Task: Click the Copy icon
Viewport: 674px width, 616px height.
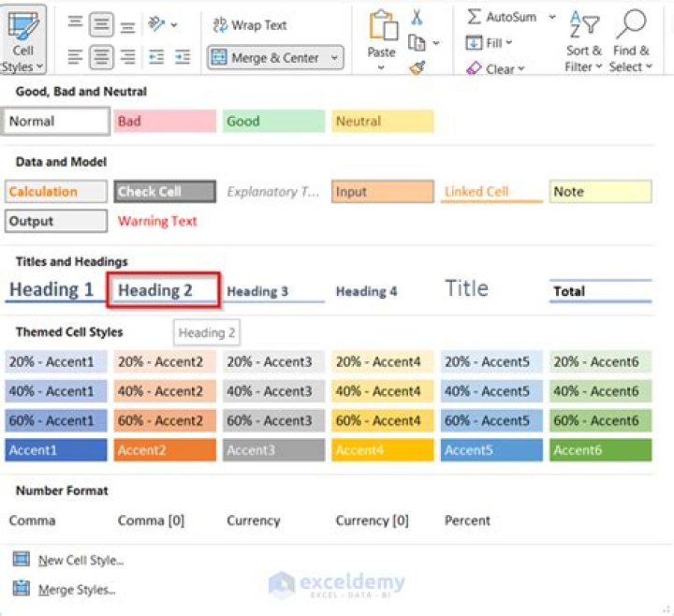Action: click(x=417, y=43)
